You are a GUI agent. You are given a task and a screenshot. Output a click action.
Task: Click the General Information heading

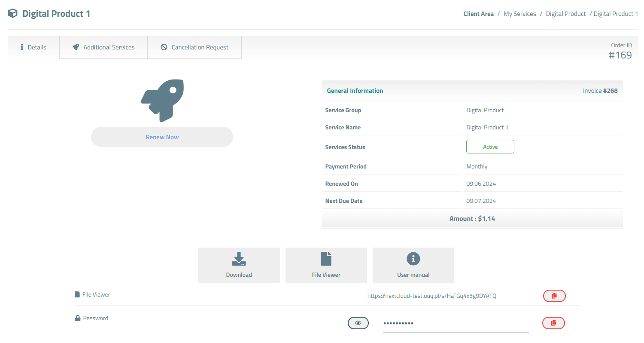point(355,91)
